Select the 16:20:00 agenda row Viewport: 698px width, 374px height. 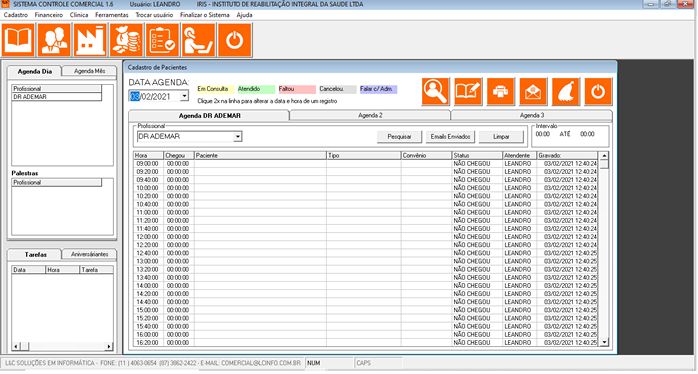tap(365, 342)
